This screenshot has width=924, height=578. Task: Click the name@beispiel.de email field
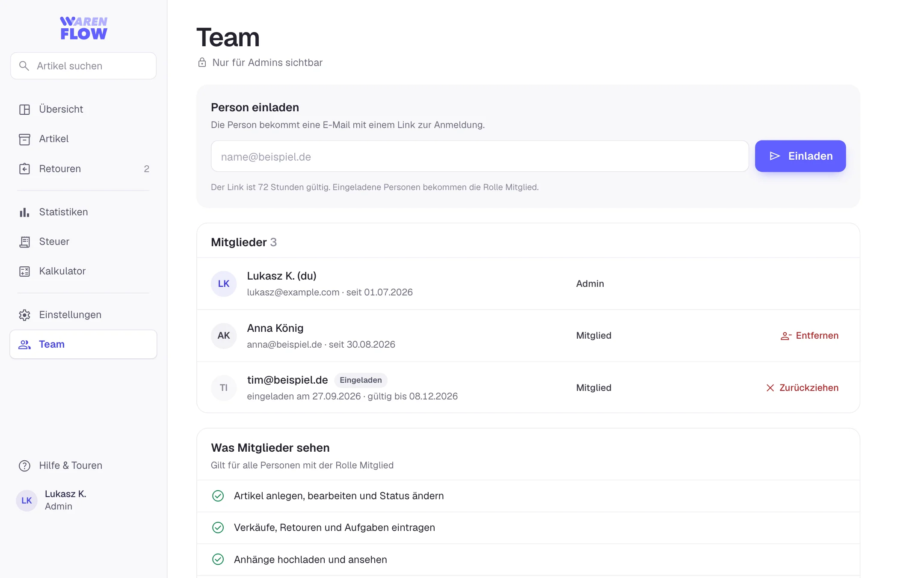480,156
